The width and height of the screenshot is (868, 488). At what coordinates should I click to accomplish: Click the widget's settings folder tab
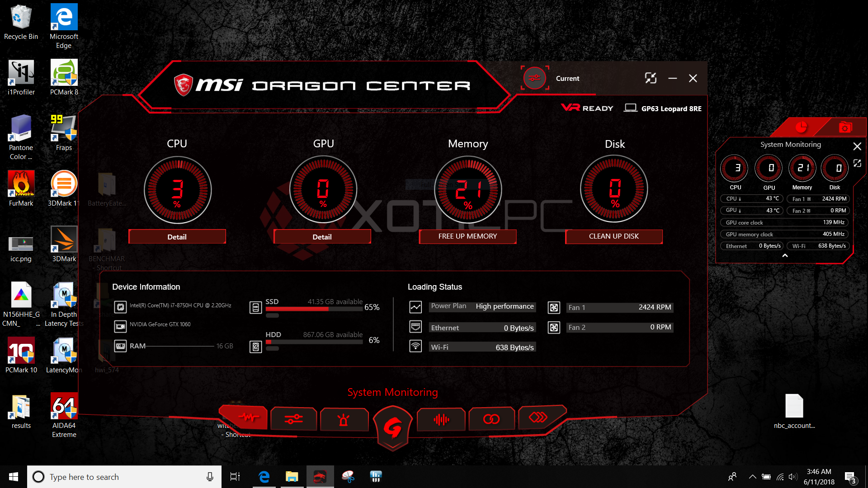845,127
